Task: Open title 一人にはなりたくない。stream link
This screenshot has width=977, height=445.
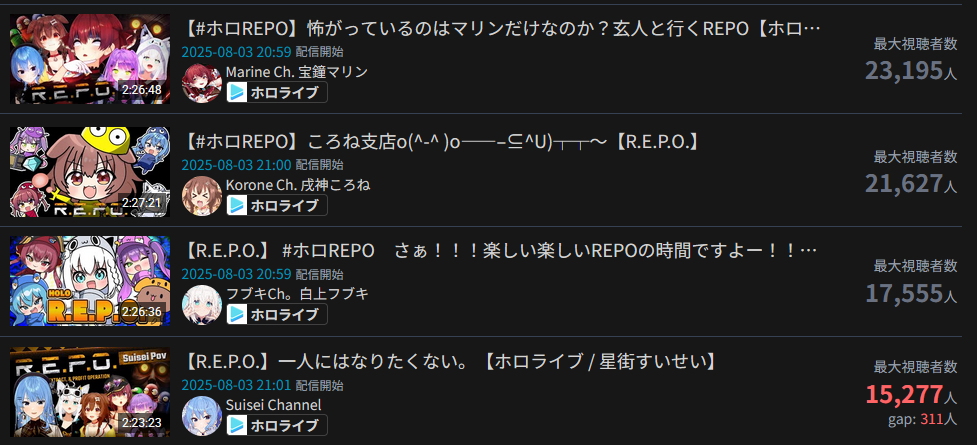Action: pos(449,361)
